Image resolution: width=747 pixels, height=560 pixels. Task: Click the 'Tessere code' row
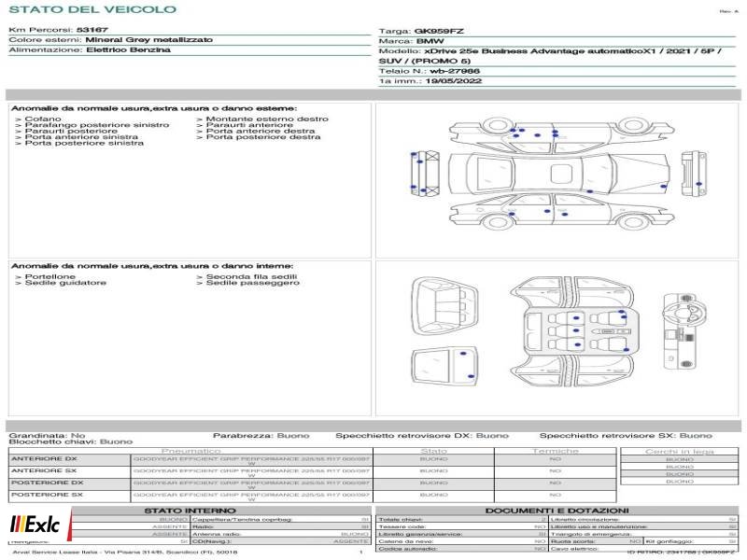(x=462, y=526)
